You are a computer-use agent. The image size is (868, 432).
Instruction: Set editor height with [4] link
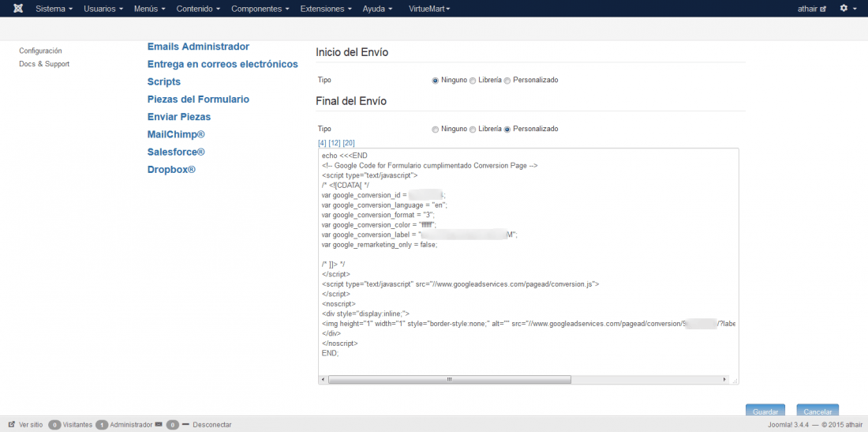pos(322,143)
